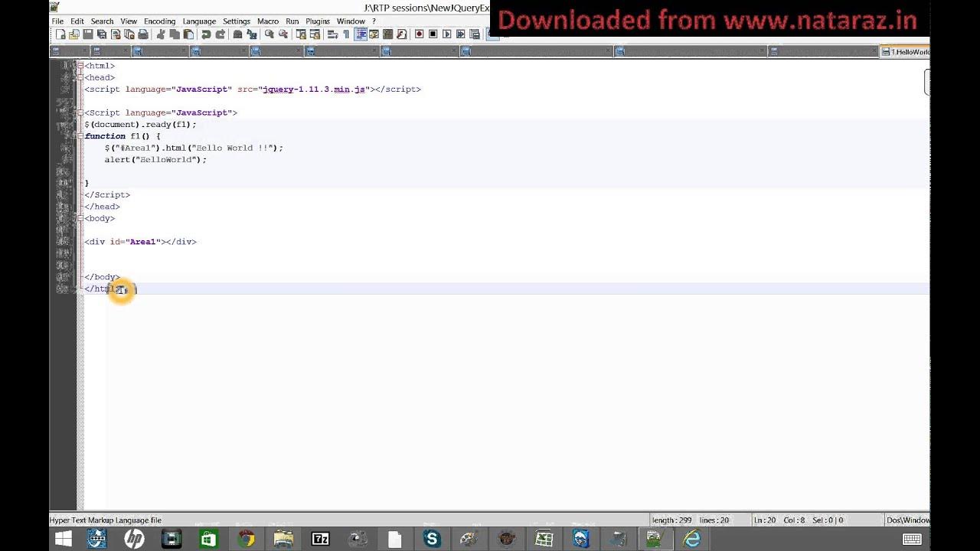Collapse the <Script language> block fold marker

coord(80,112)
